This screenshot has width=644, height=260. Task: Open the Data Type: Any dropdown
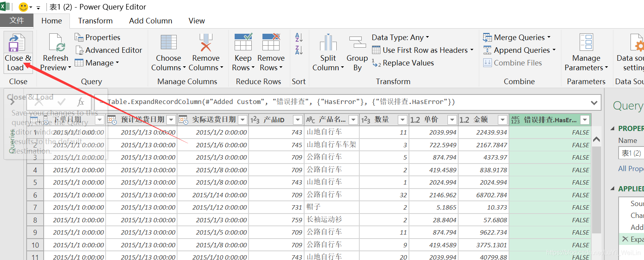400,37
